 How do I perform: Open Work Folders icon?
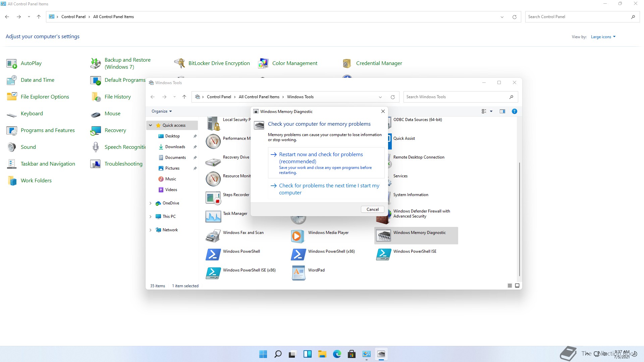12,181
